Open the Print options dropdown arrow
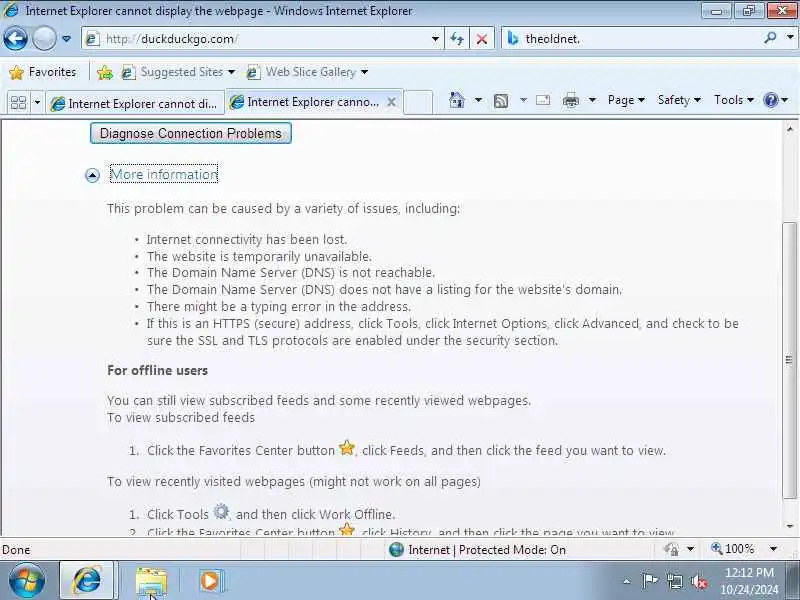This screenshot has width=800, height=600. 592,100
